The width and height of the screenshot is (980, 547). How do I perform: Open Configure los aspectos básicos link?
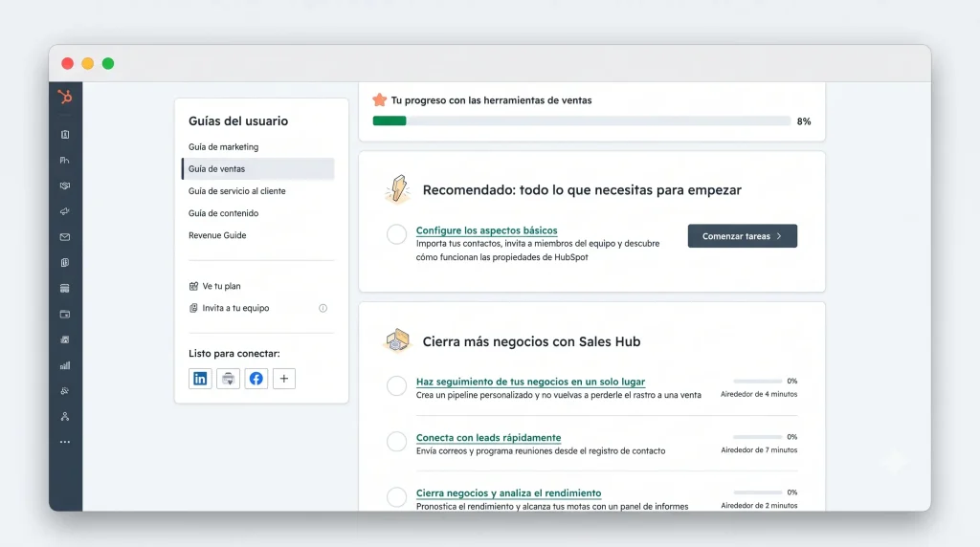pos(487,230)
